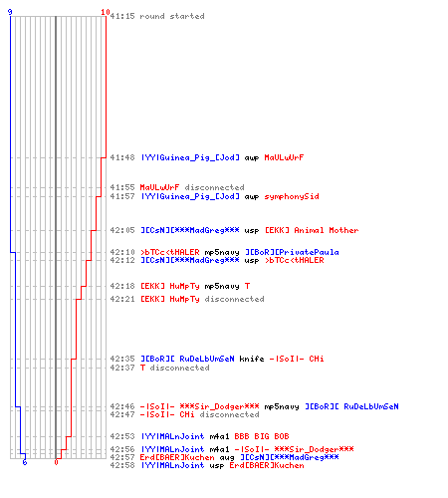The width and height of the screenshot is (448, 498).
Task: Click the blue team score 9
Action: 10,12
